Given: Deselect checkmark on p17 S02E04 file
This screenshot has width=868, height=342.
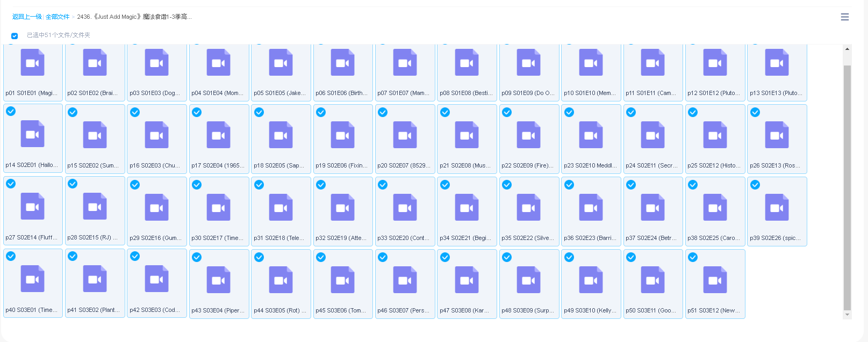Looking at the screenshot, I should point(197,112).
